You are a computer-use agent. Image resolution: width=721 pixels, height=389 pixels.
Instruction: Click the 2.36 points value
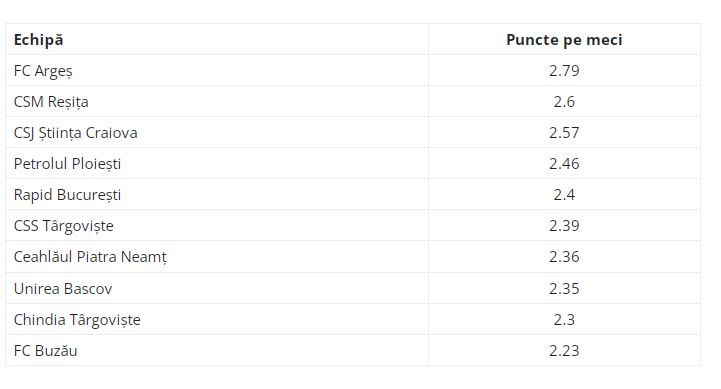[x=564, y=257]
